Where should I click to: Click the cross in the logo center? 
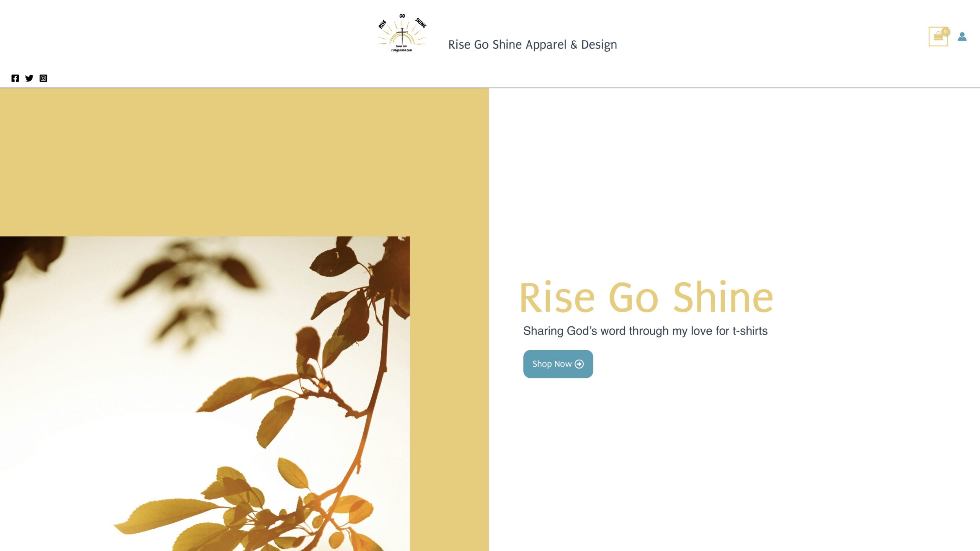(402, 36)
